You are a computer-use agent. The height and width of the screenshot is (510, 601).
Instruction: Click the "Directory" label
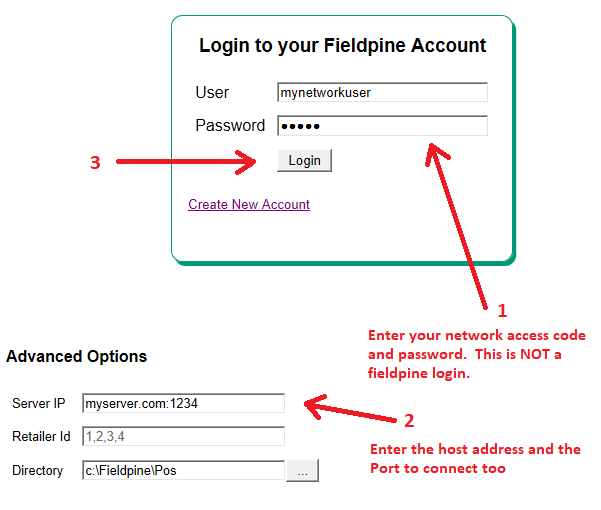38,471
